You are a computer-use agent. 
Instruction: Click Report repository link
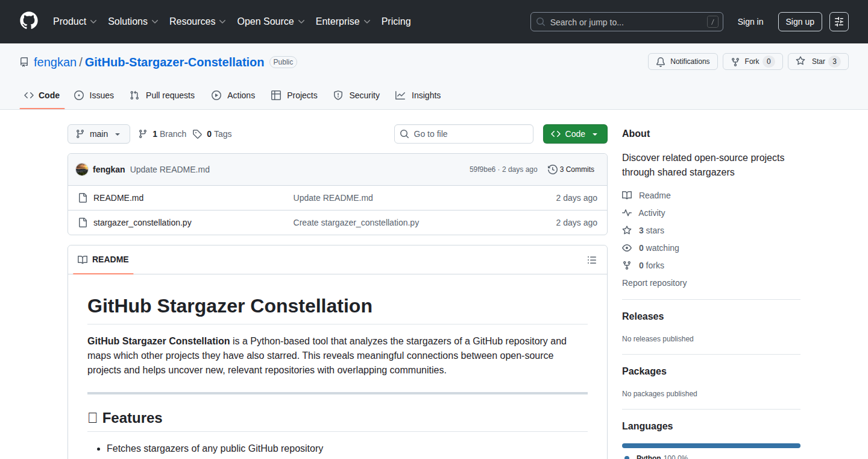[x=654, y=283]
